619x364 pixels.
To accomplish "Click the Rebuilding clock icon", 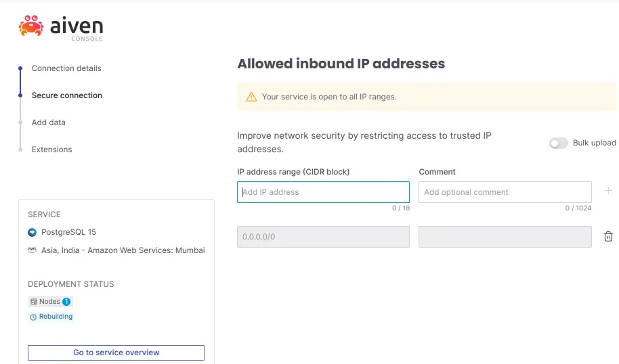I will 33,317.
